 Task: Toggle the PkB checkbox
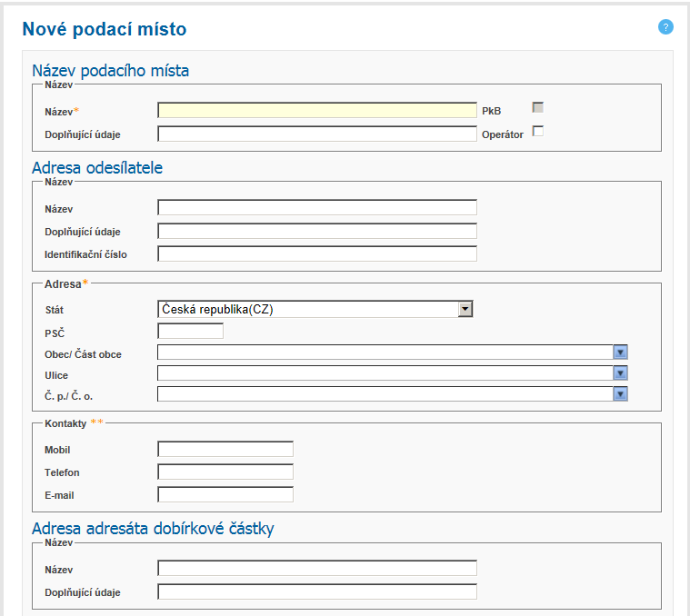(x=537, y=107)
